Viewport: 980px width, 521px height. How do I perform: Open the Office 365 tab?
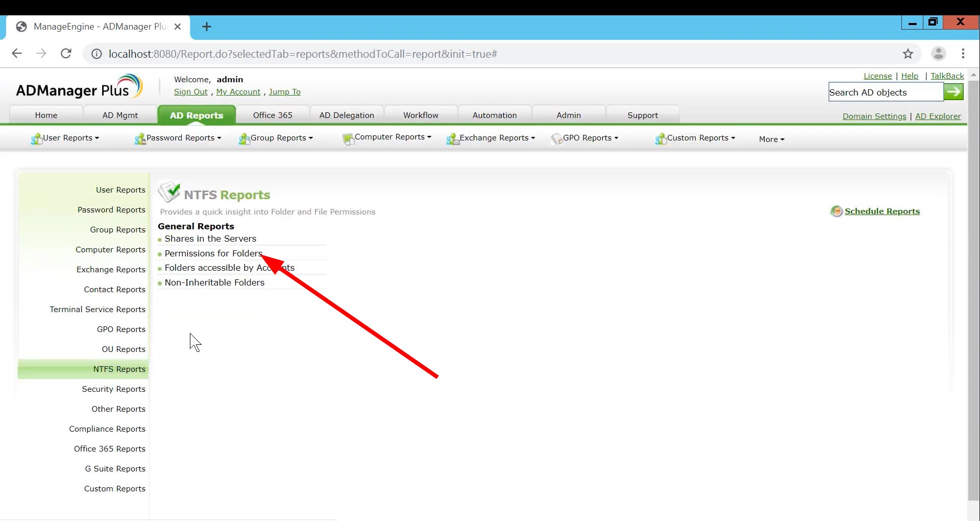[x=273, y=115]
